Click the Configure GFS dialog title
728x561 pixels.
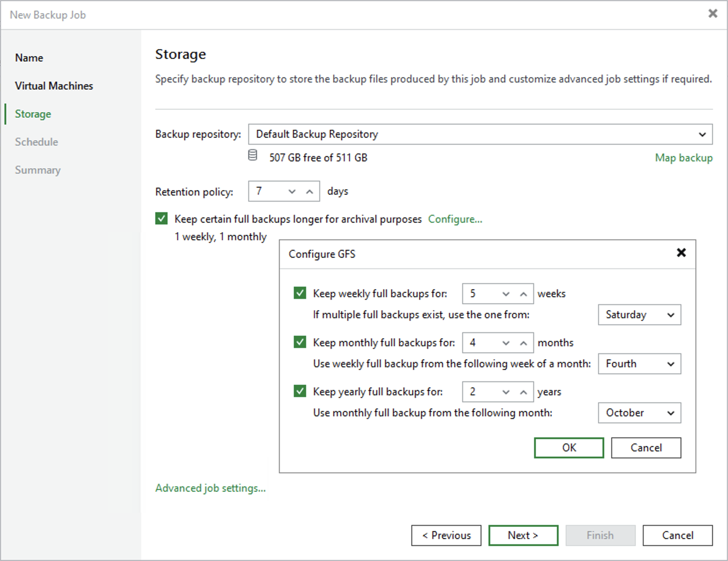(x=322, y=254)
